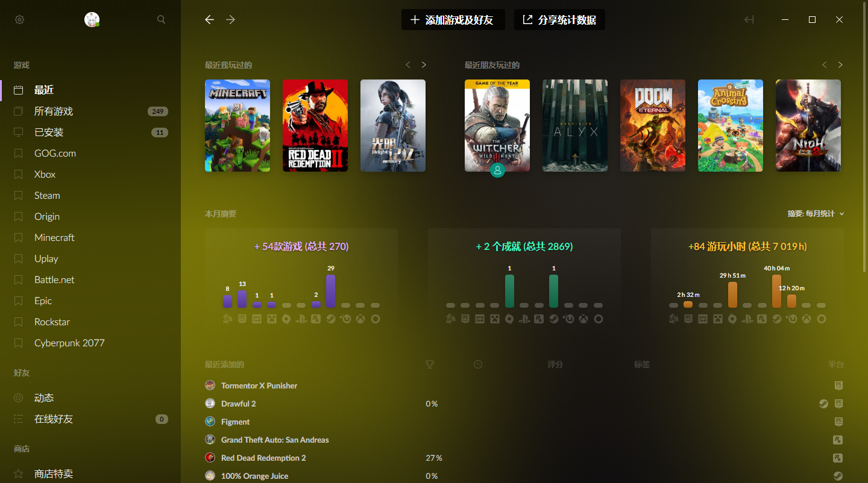Click the Tormentor X Punisher game icon
Image resolution: width=868 pixels, height=483 pixels.
[210, 385]
